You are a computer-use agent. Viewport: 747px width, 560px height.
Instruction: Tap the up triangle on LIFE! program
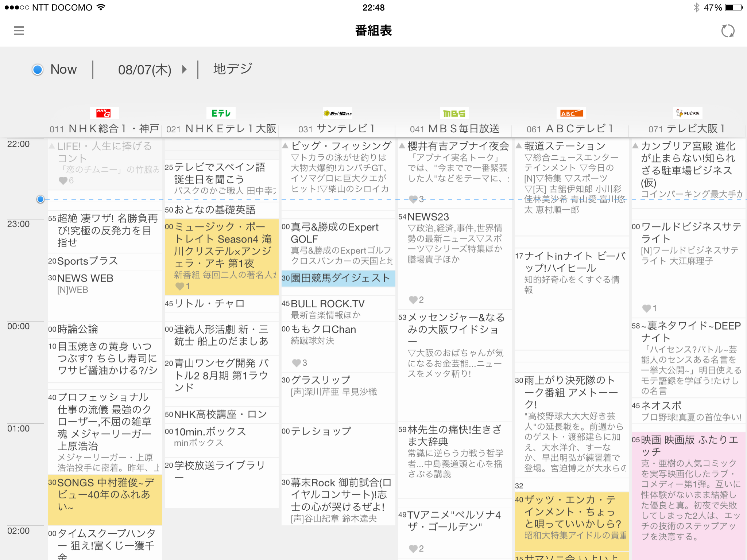click(x=52, y=146)
